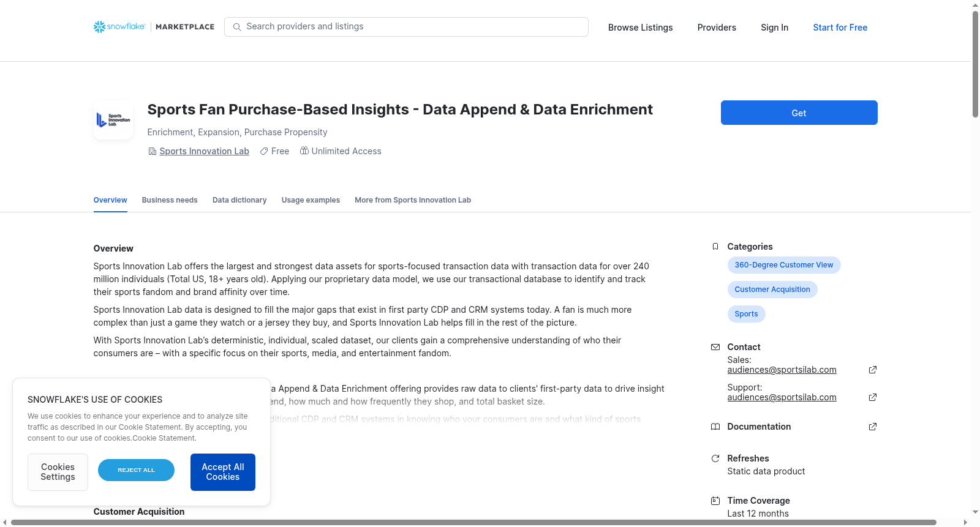980x527 pixels.
Task: Open the Support email external link icon
Action: pyautogui.click(x=873, y=397)
